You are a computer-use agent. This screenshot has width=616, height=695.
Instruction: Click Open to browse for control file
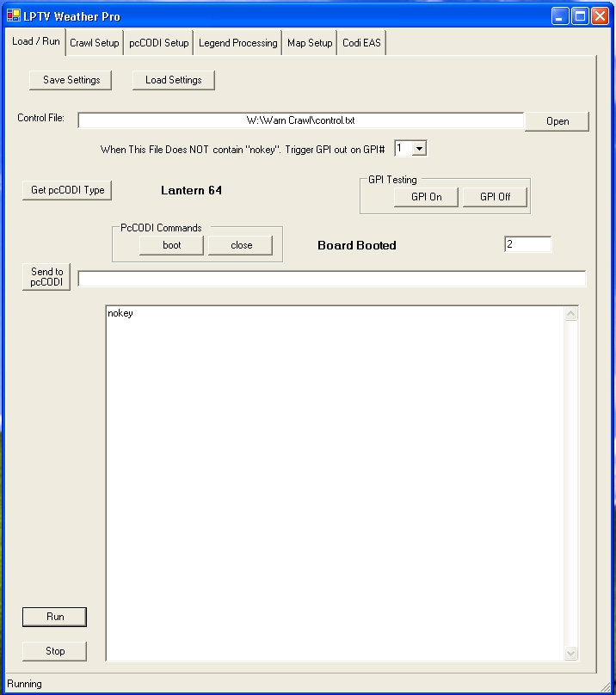coord(557,121)
